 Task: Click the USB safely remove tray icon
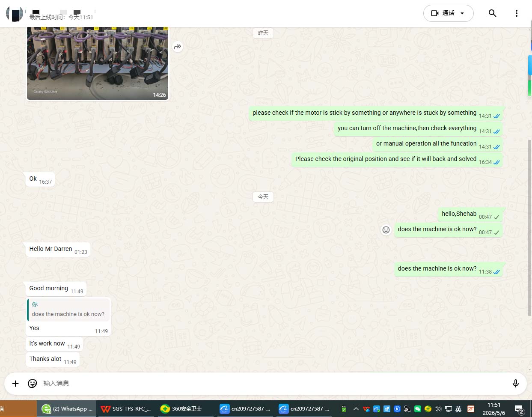pyautogui.click(x=344, y=409)
